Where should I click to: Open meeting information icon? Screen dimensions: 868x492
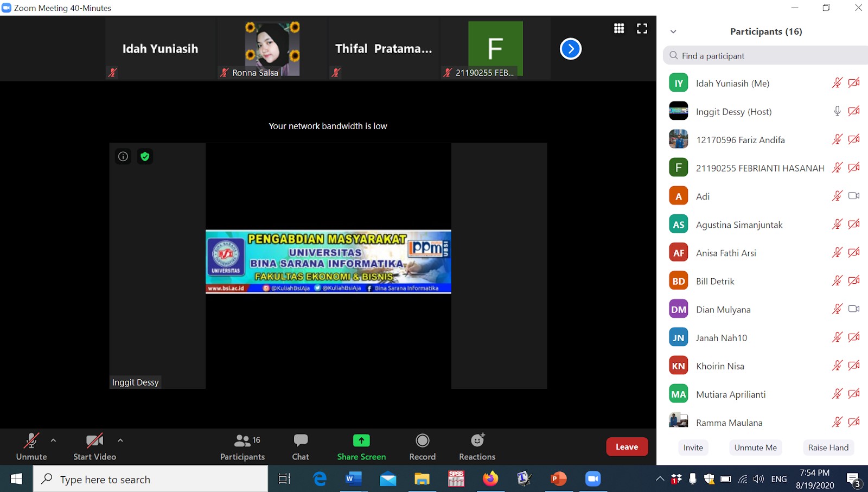pos(123,157)
